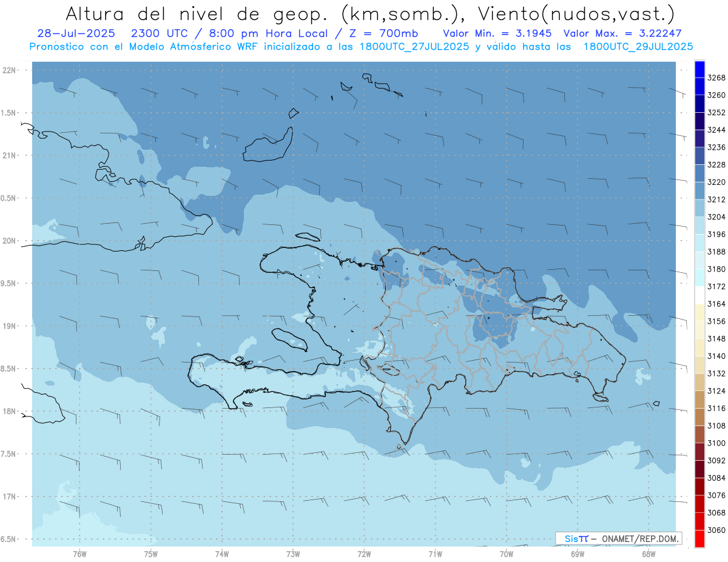728x562 pixels.
Task: Pick the legend swatch between 3204 and 3196
Action: pyautogui.click(x=699, y=226)
